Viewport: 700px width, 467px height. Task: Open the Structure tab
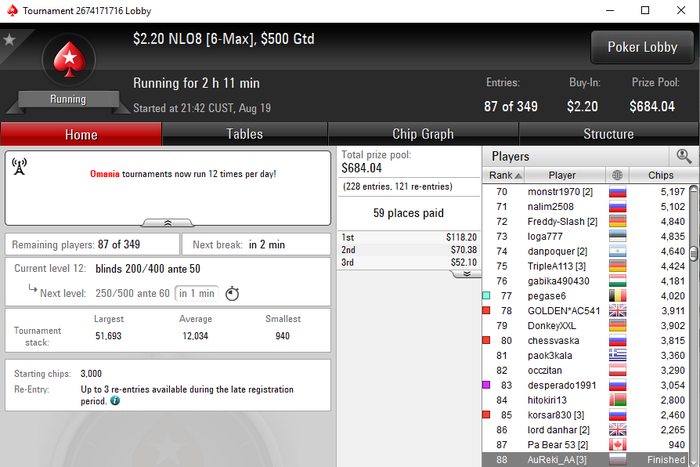[608, 134]
